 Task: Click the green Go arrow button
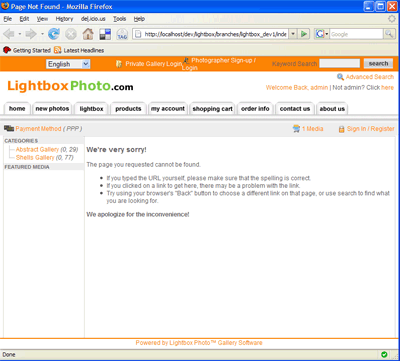pos(304,34)
